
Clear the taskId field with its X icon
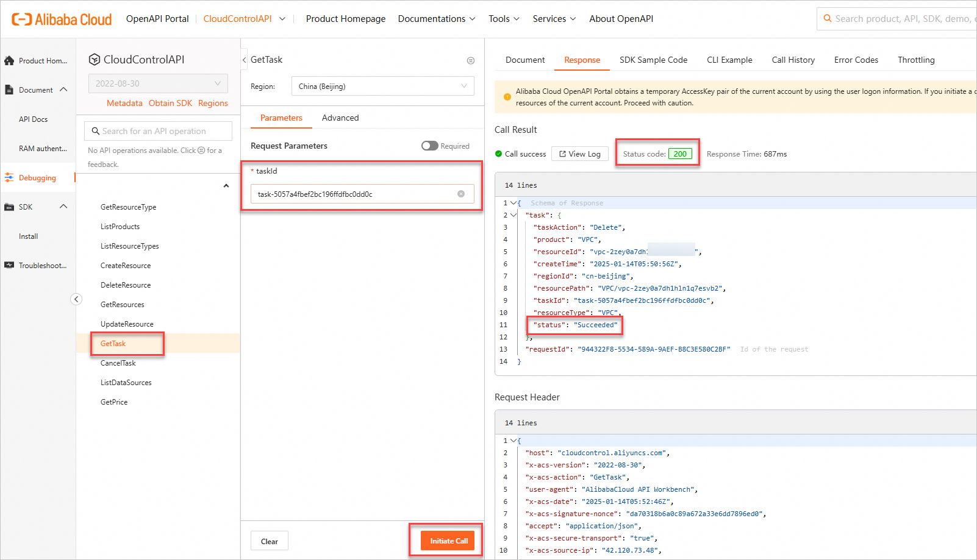click(461, 194)
